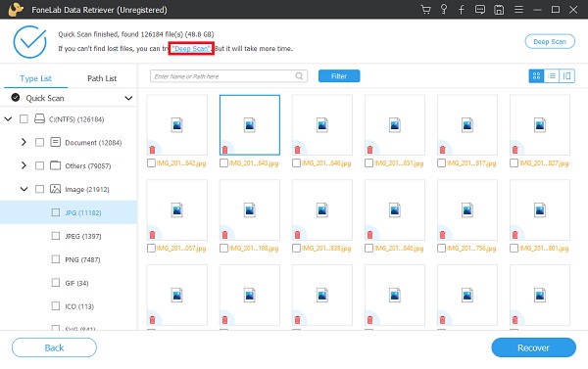Click the register key icon
Screen dimensions: 588x369
444,10
